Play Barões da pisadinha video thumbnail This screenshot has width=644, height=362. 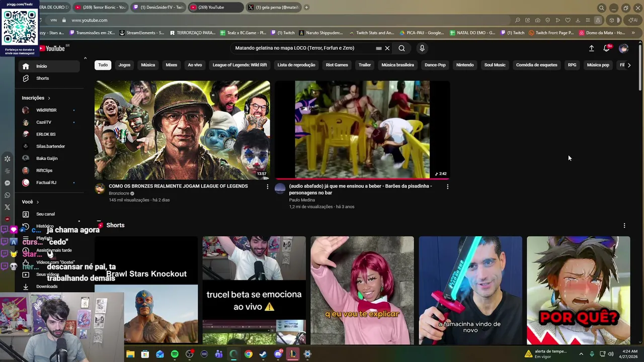coord(362,130)
